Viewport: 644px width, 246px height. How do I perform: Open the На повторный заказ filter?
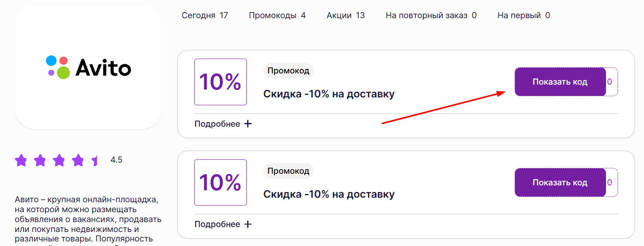click(x=431, y=15)
